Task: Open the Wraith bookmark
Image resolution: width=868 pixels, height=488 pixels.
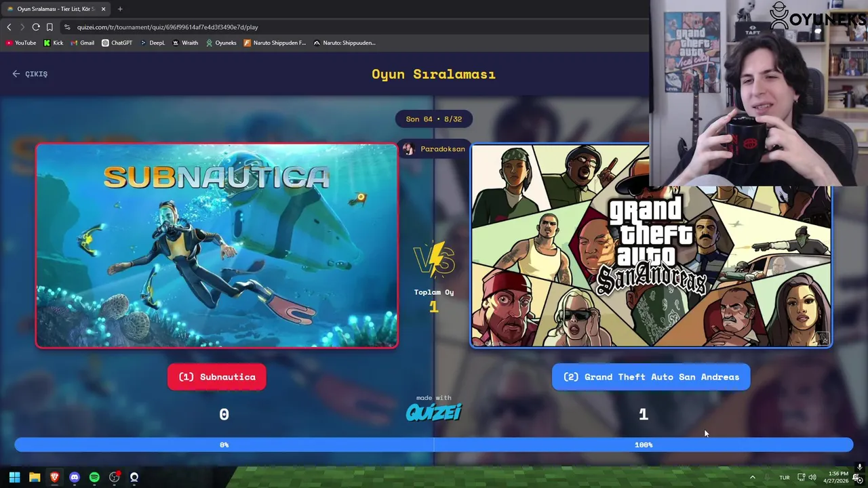Action: click(185, 43)
